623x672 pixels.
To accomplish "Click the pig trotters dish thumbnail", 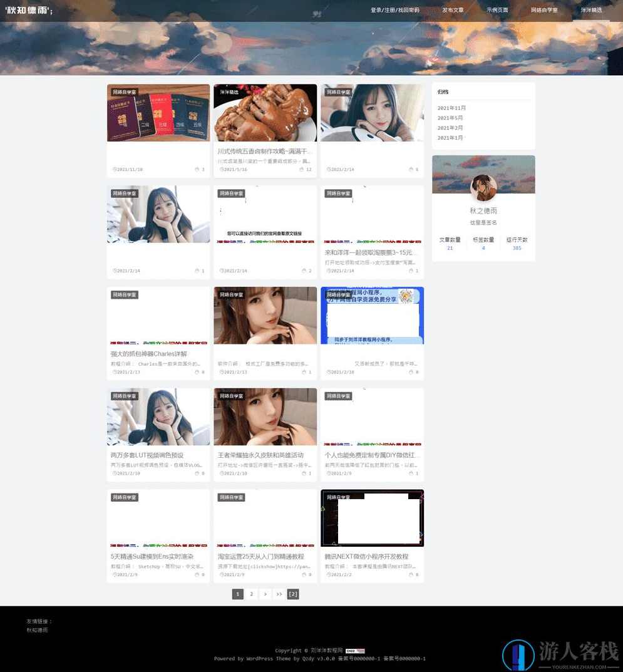I will [x=265, y=113].
